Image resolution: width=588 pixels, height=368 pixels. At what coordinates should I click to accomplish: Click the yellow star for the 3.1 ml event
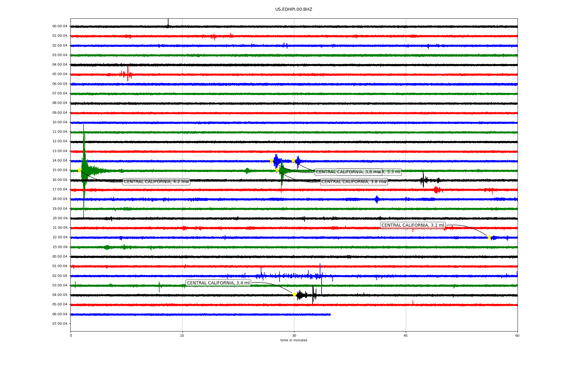489,237
